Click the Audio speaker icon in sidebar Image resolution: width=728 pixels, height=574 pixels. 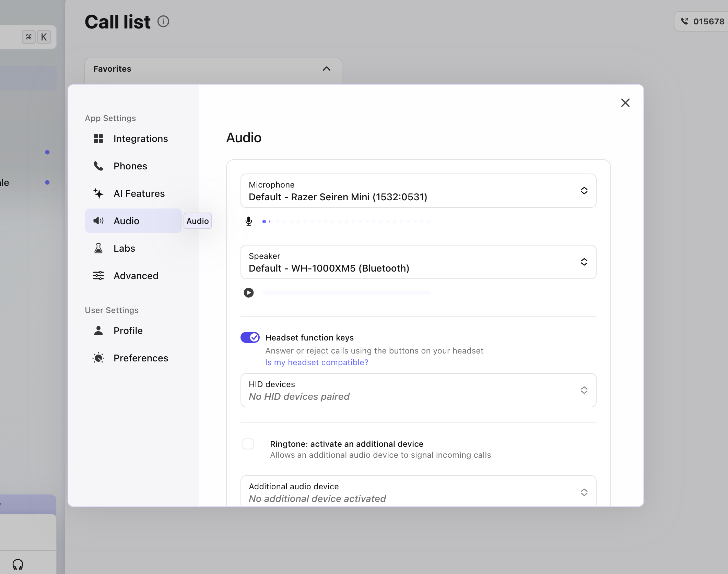[98, 221]
